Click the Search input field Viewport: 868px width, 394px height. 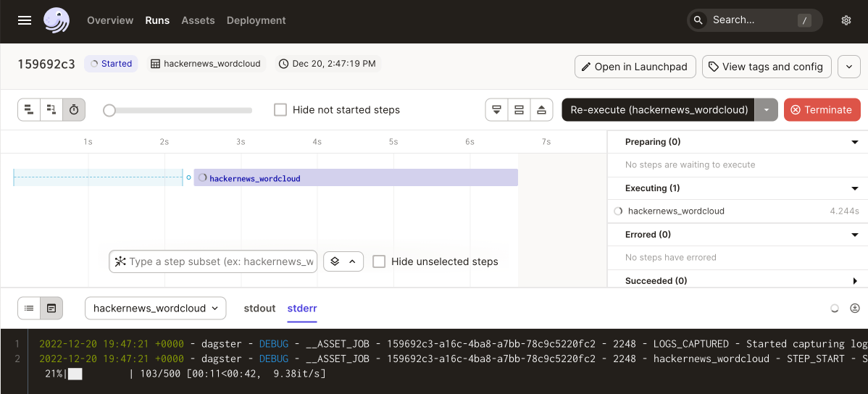coord(754,20)
